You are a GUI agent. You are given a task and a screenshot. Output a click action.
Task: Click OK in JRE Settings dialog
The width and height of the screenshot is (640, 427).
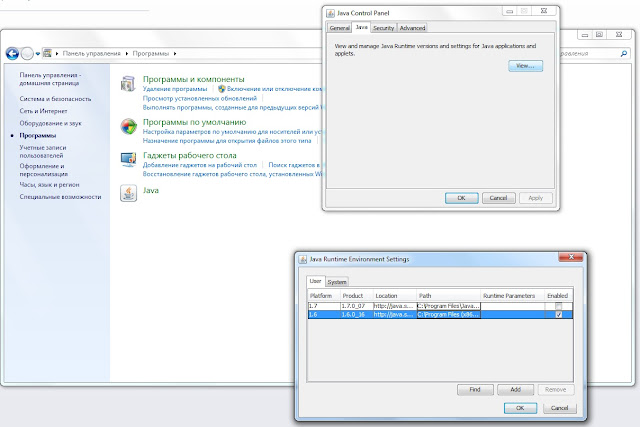(x=520, y=408)
